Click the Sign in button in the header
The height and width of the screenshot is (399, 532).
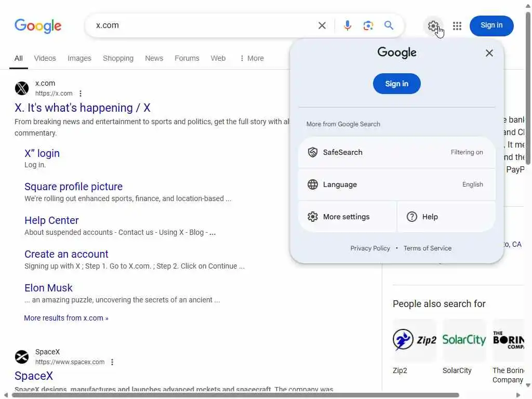pyautogui.click(x=491, y=25)
